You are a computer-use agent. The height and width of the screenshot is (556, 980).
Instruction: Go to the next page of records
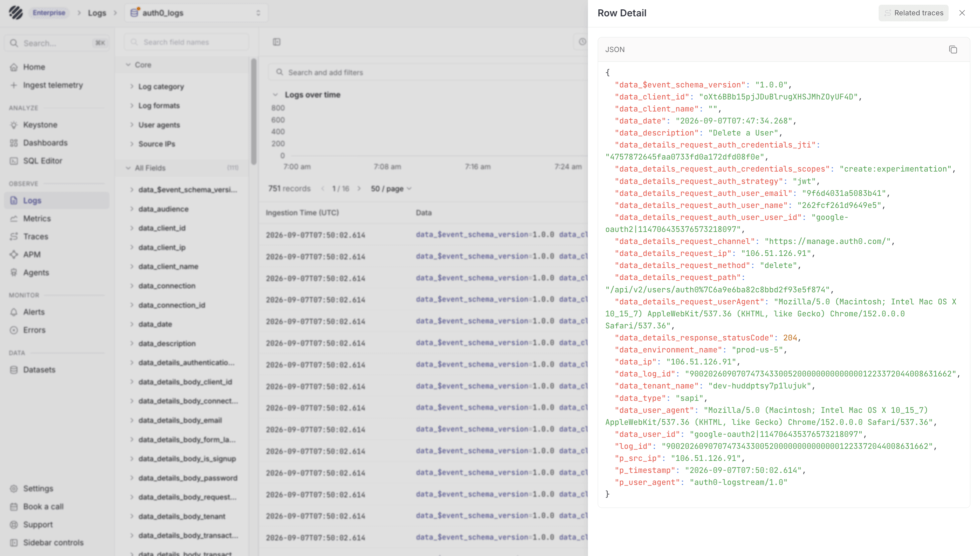[359, 188]
